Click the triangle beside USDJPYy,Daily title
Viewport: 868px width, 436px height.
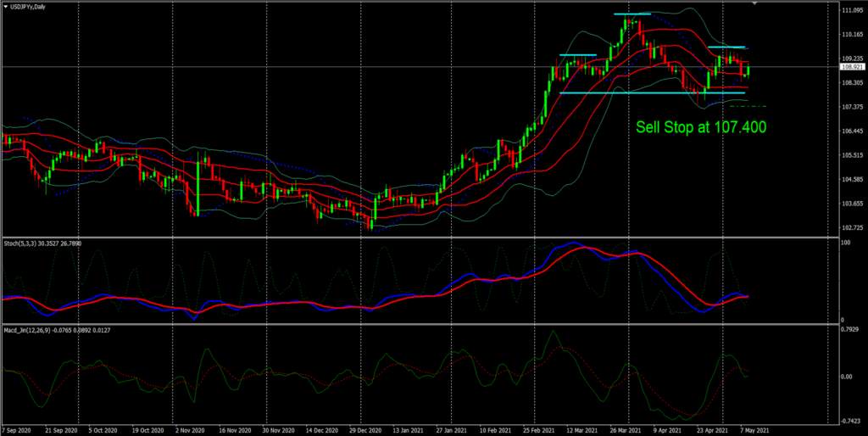click(6, 6)
